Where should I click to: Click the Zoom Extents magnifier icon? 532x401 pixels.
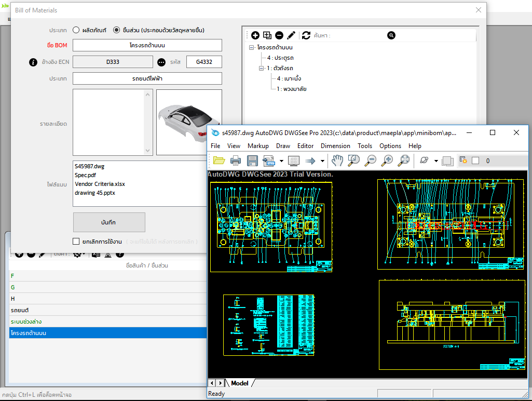tap(404, 161)
